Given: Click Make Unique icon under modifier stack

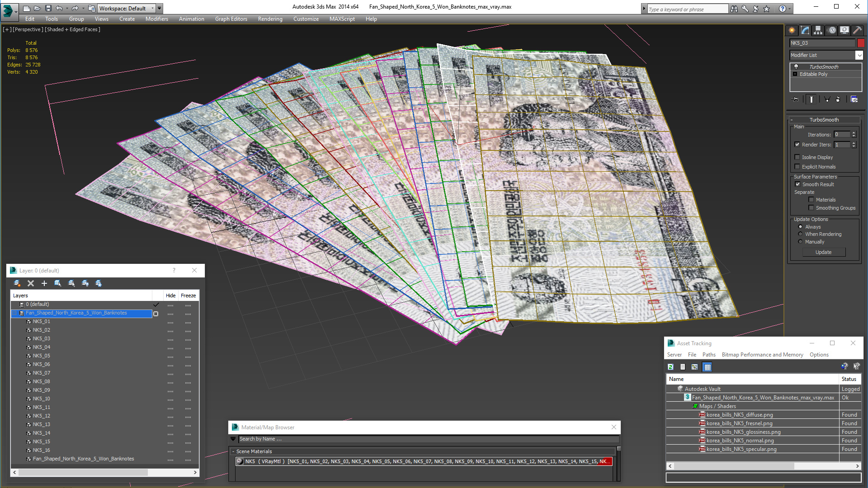Looking at the screenshot, I should click(827, 99).
